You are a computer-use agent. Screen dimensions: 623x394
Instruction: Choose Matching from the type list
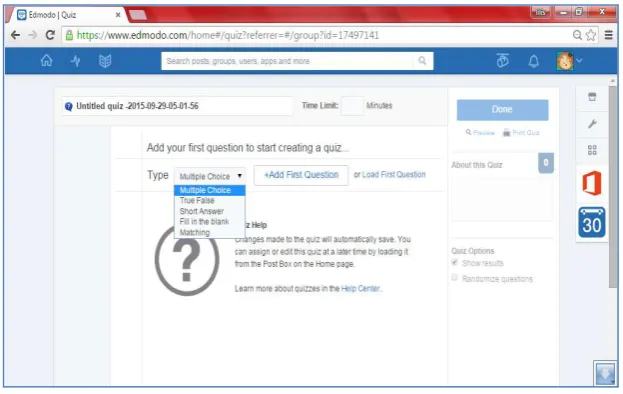210,232
